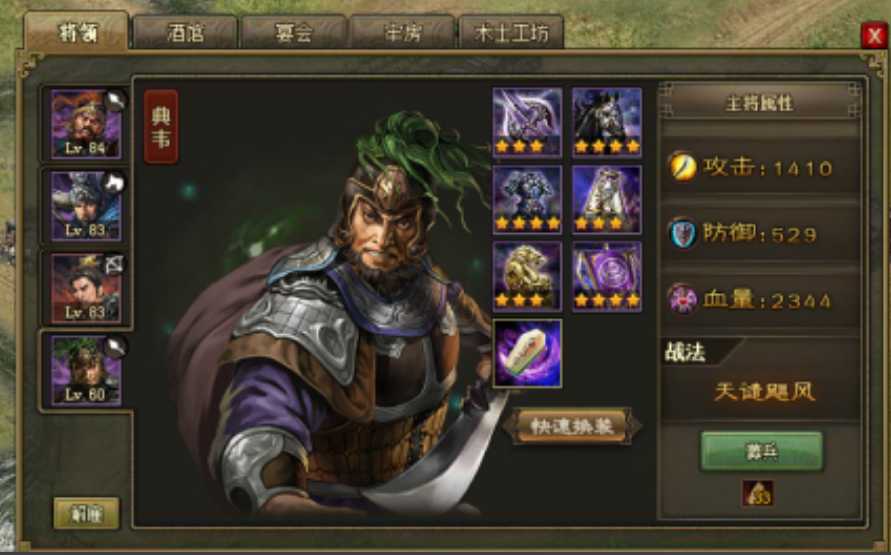891x555 pixels.
Task: Click the glowing jade tablet item slot
Action: tap(527, 353)
